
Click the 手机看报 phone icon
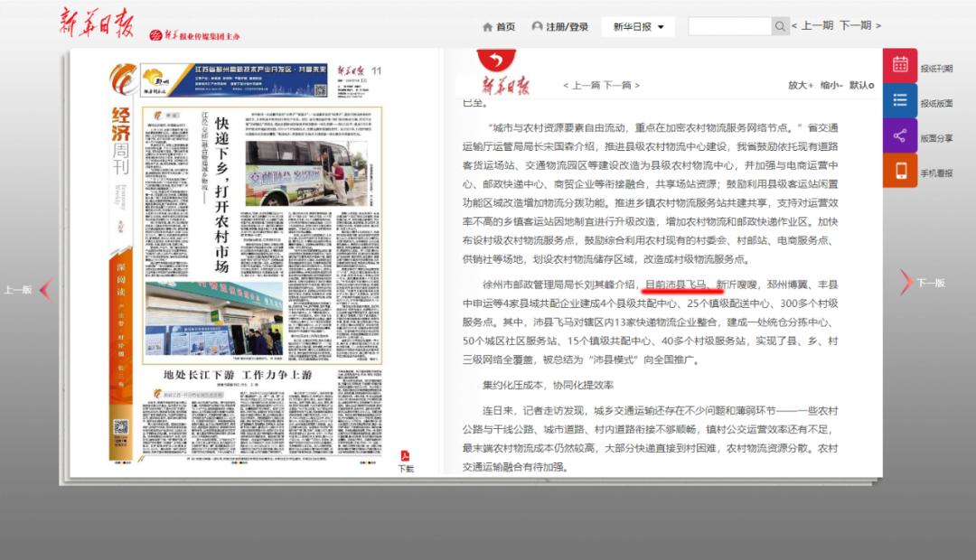(x=900, y=170)
